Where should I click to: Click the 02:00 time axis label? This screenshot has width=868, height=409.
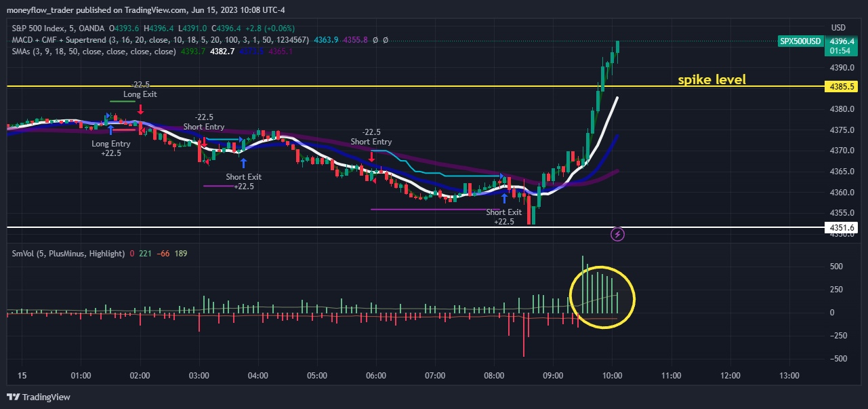coord(140,376)
